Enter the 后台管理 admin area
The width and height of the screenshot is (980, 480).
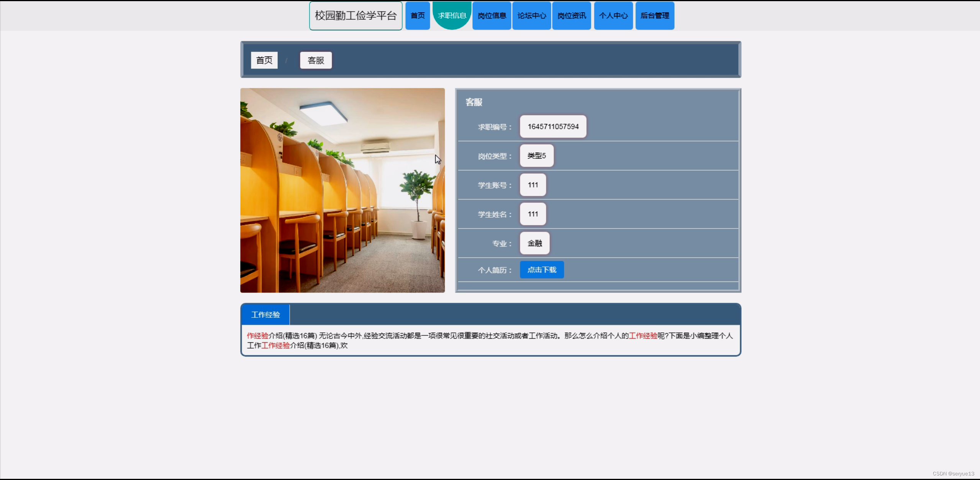tap(654, 16)
